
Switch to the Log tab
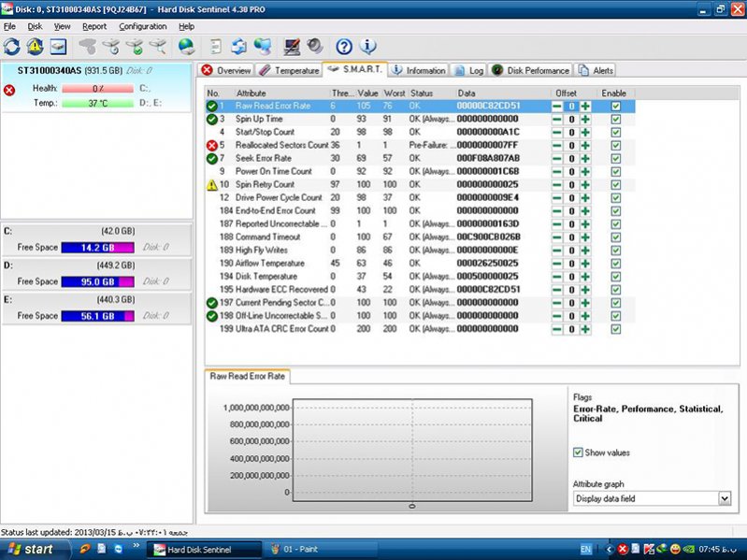[468, 70]
